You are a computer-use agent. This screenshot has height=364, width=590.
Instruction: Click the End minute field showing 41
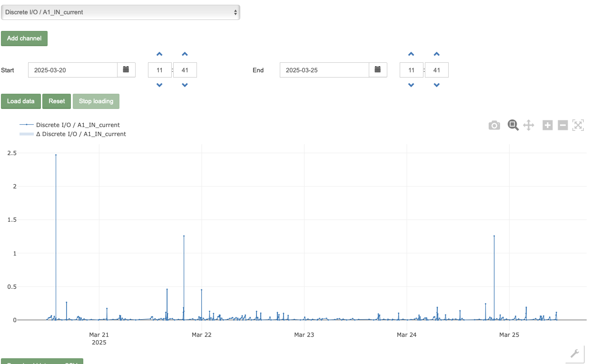point(437,70)
